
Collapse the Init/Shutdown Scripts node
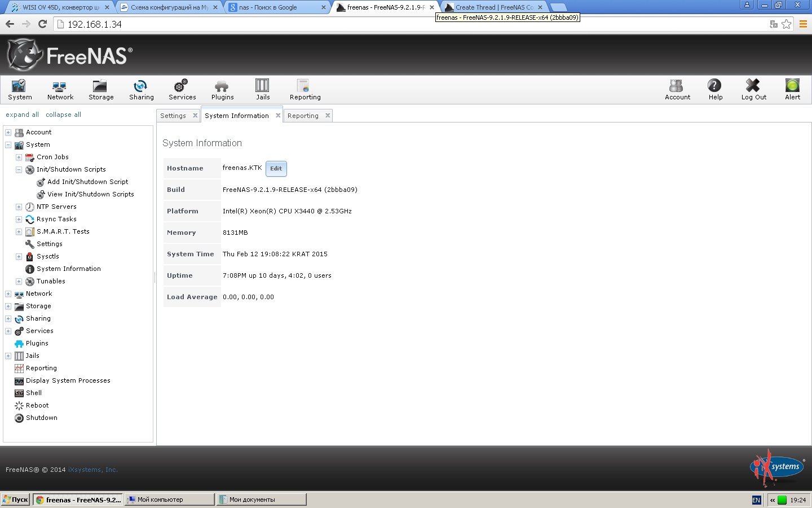[19, 170]
